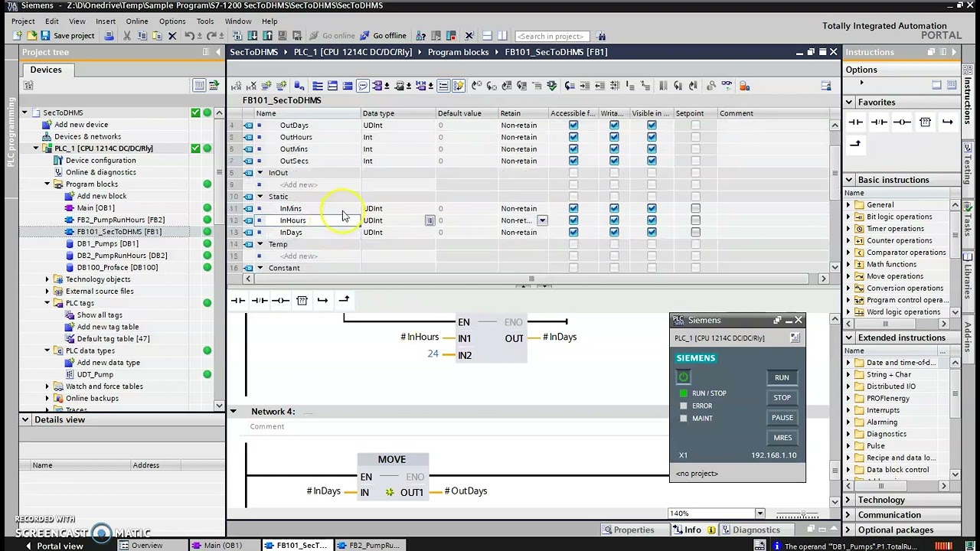Toggle Accessible checkbox for InMins row
This screenshot has width=980, height=551.
click(x=573, y=208)
